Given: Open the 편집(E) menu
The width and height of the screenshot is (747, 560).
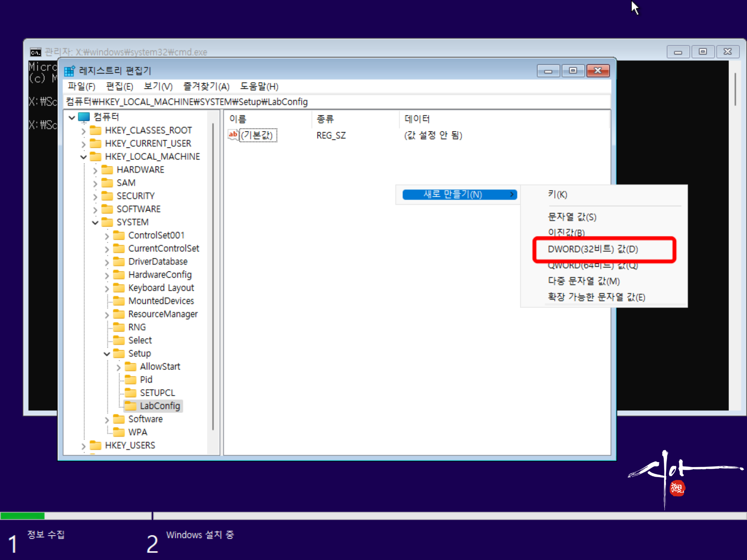Looking at the screenshot, I should (120, 87).
